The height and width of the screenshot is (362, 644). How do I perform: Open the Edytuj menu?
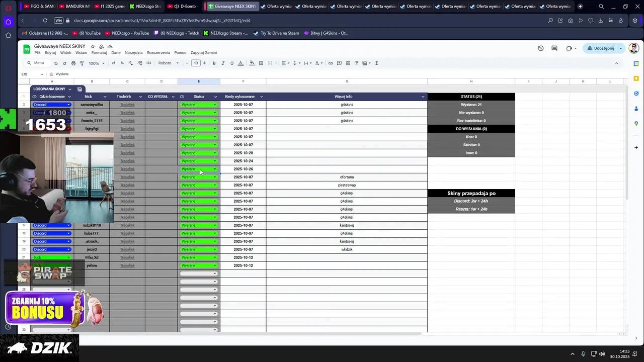click(x=50, y=53)
